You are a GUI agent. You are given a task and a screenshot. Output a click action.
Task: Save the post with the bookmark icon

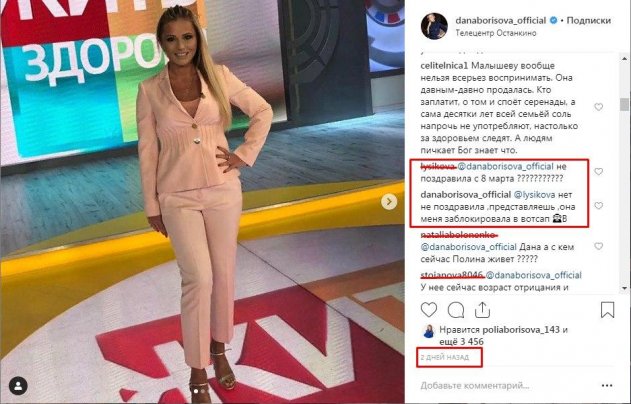coord(607,310)
